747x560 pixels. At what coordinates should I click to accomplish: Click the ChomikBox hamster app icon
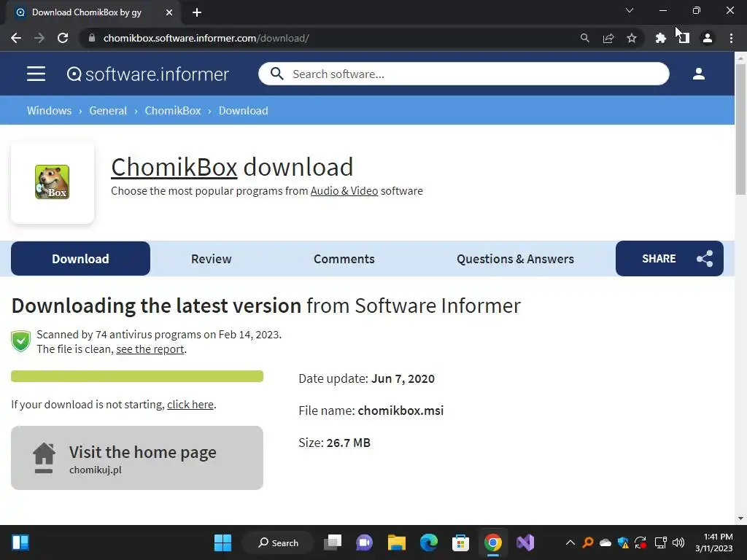[x=53, y=182]
